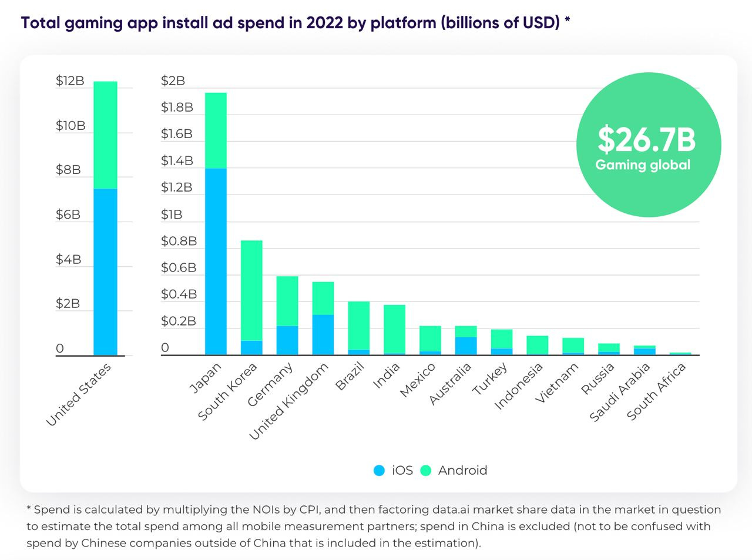Image resolution: width=752 pixels, height=560 pixels.
Task: Click the chart title text
Action: coord(296,23)
